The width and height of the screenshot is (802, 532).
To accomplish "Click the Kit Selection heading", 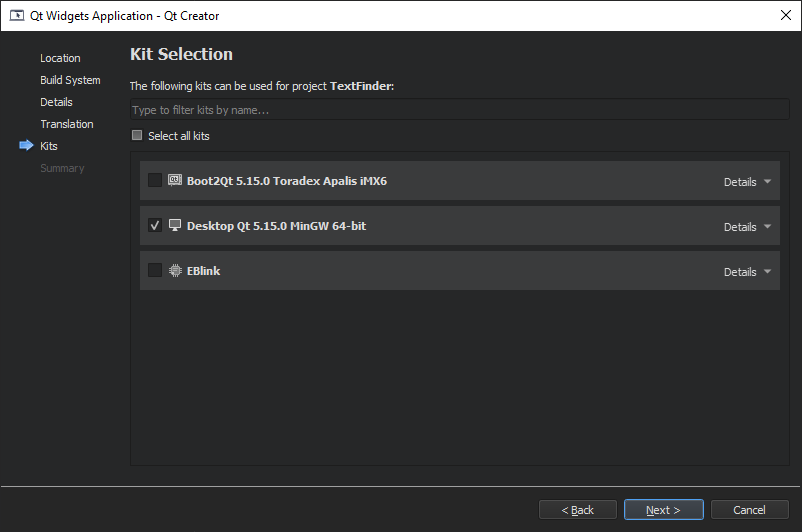I will click(181, 54).
